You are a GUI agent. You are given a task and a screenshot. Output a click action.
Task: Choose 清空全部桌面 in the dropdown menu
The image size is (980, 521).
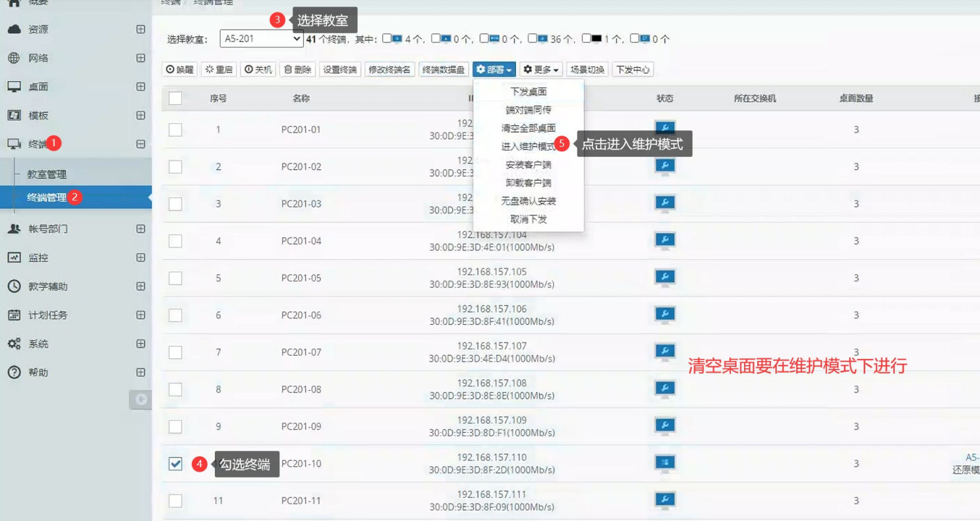pyautogui.click(x=528, y=128)
